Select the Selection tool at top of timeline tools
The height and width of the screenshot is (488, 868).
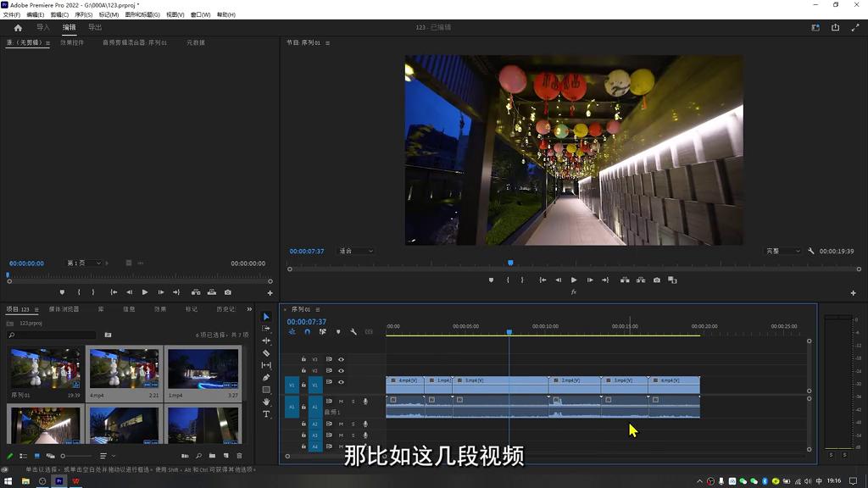click(x=266, y=317)
